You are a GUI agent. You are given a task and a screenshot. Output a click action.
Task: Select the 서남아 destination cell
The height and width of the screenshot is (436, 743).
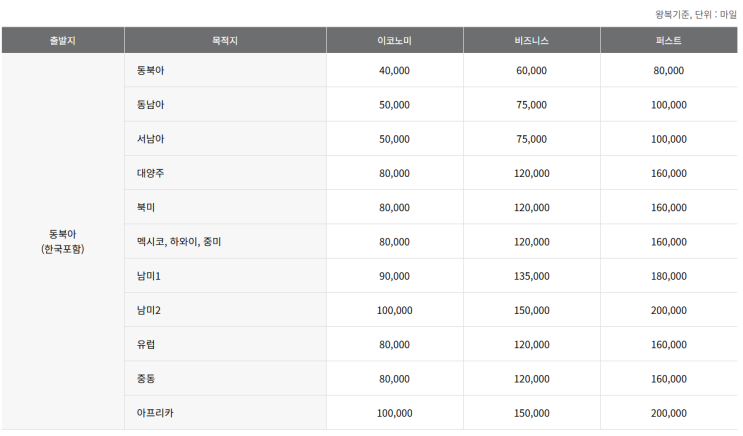click(x=151, y=139)
